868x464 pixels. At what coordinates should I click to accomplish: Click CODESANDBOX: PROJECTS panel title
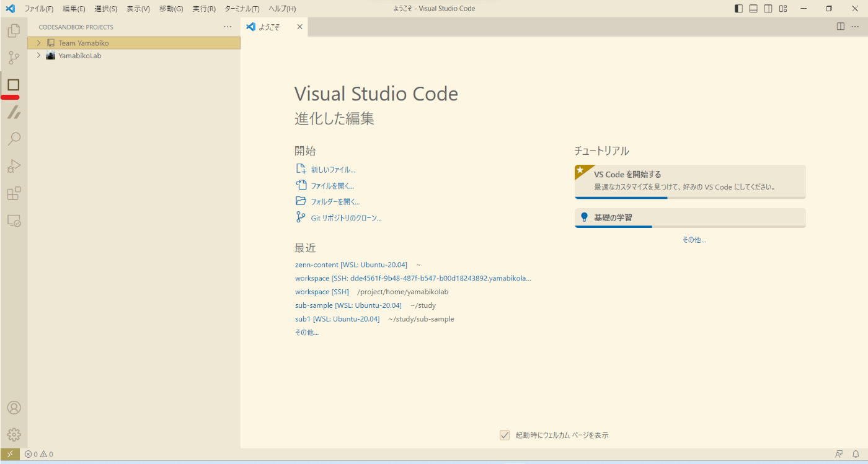pyautogui.click(x=76, y=27)
